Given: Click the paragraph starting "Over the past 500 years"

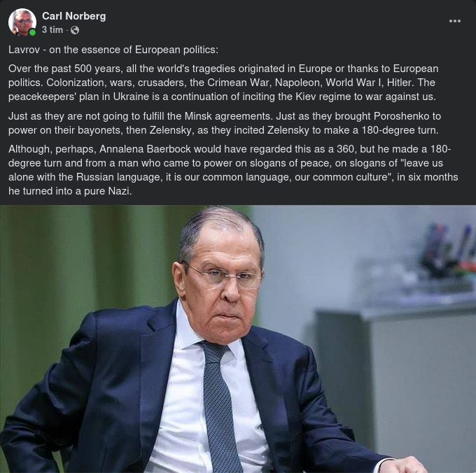Looking at the screenshot, I should coord(224,83).
